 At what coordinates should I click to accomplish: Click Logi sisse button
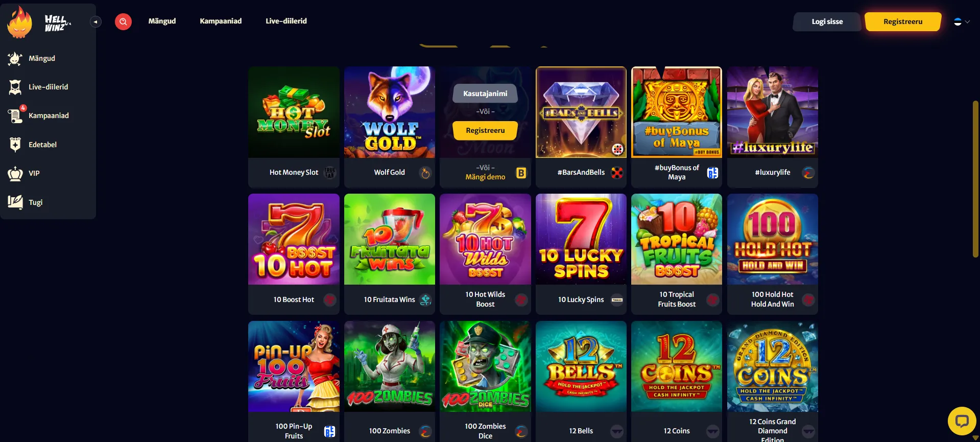pyautogui.click(x=827, y=21)
